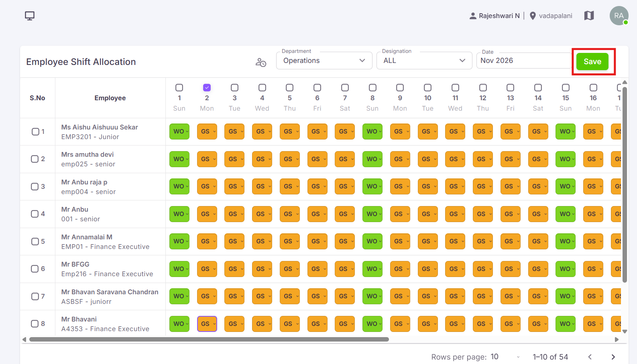Click the Nov 2026 date field
The height and width of the screenshot is (364, 637).
point(524,61)
